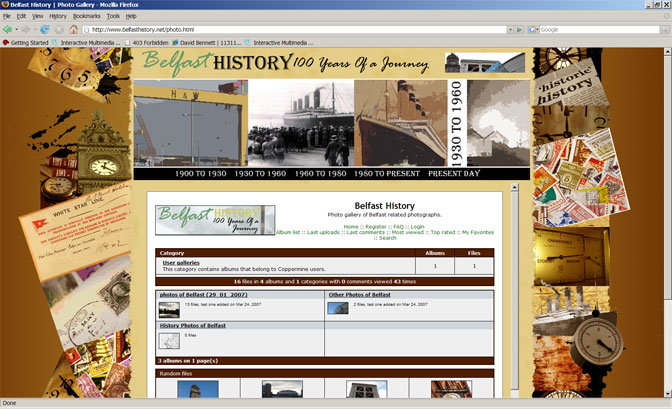Click thumbnail of photos of Belfast (29_01_2007) album
The image size is (672, 409).
(169, 309)
